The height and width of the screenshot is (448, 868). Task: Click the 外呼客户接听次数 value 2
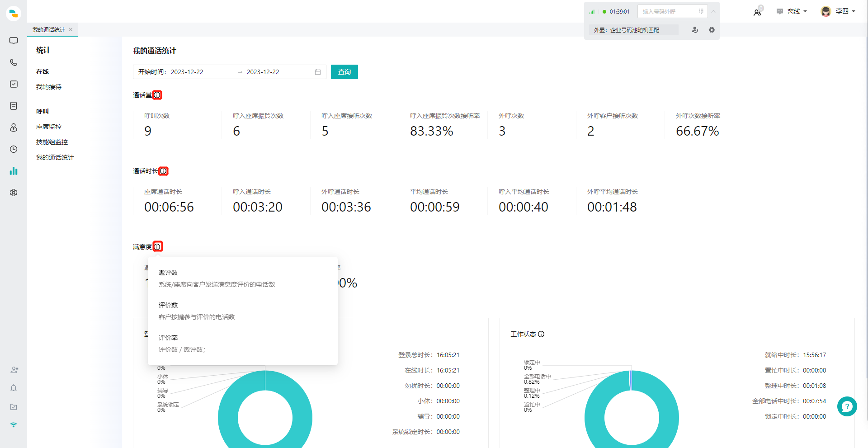tap(591, 131)
